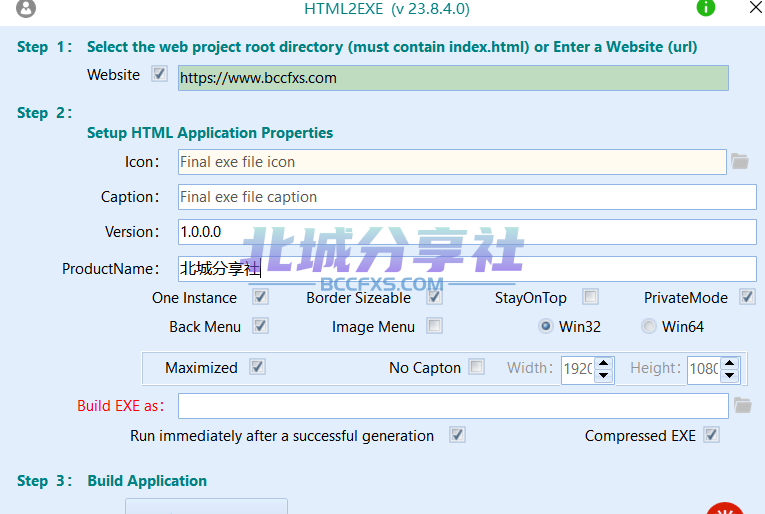Toggle Back Menu checkbox
The image size is (765, 514).
[x=260, y=326]
